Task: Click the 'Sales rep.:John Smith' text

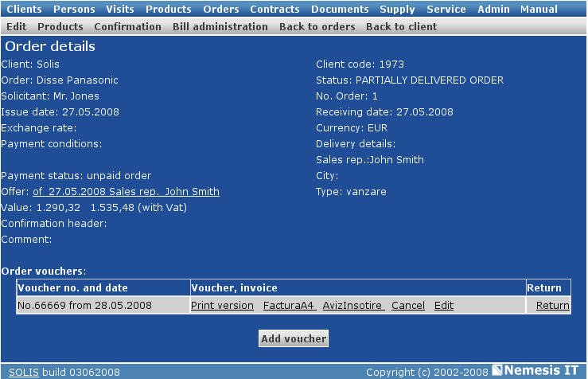Action: (x=370, y=160)
